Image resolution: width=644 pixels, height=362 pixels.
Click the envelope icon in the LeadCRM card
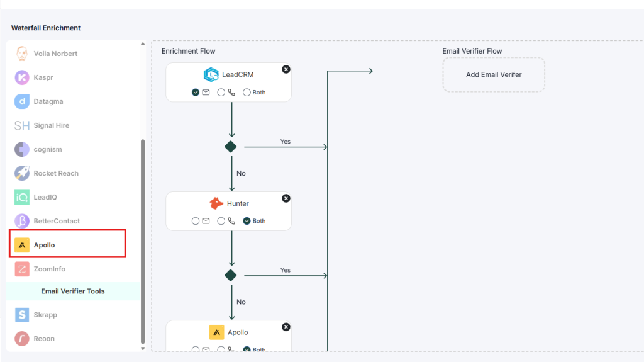(x=206, y=92)
